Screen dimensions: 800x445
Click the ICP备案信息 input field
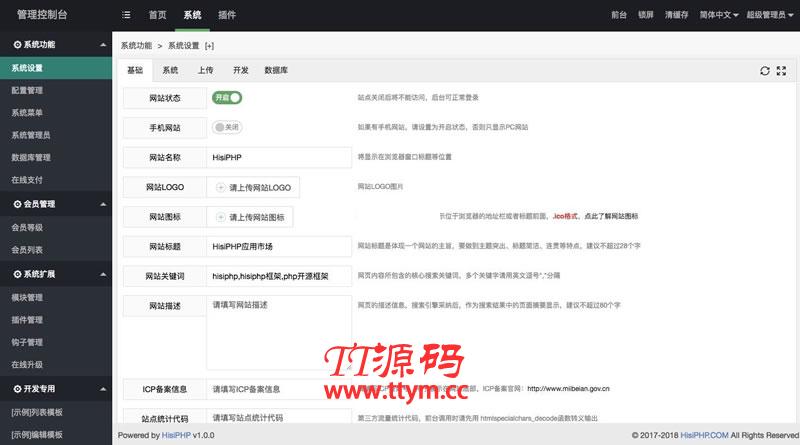[x=279, y=389]
